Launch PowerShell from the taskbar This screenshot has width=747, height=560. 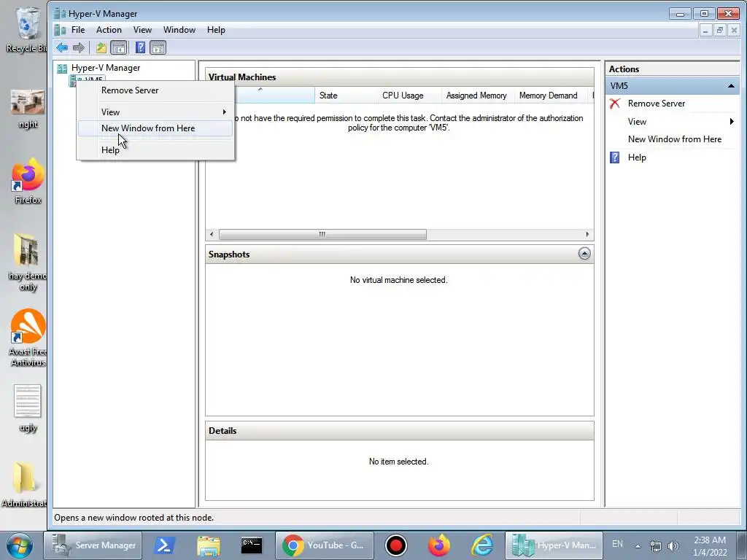point(164,545)
